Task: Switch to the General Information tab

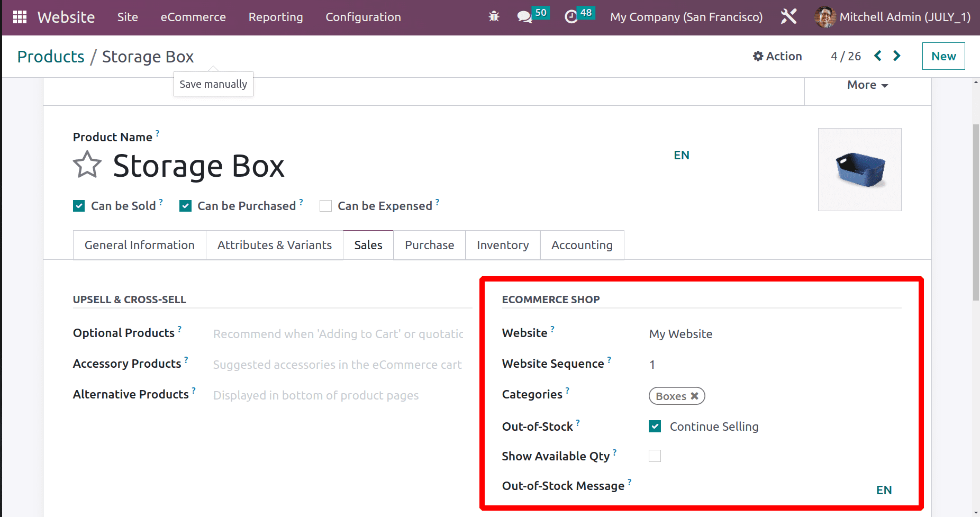Action: 140,245
